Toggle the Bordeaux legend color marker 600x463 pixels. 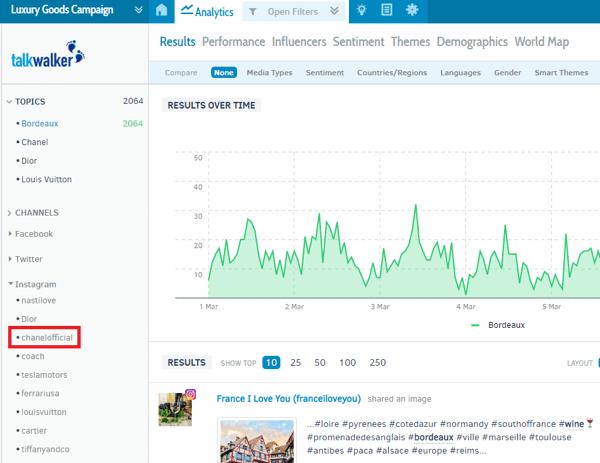(475, 325)
